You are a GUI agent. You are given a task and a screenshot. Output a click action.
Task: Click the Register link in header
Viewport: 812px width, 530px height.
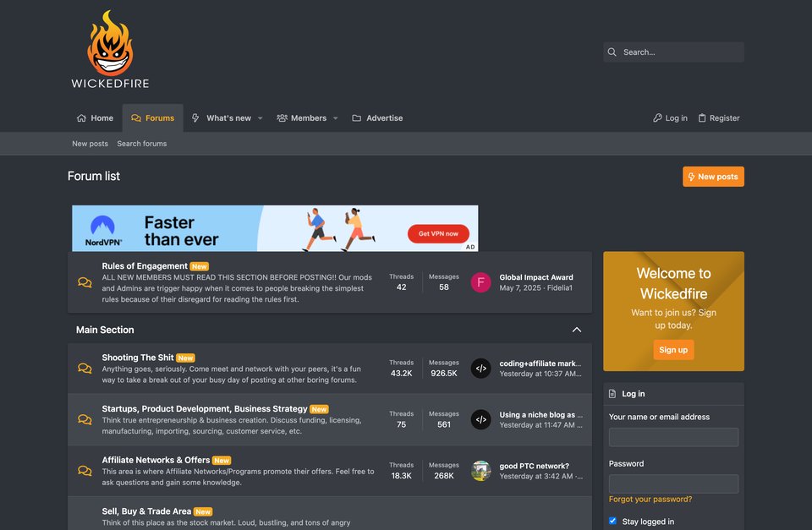coord(719,118)
